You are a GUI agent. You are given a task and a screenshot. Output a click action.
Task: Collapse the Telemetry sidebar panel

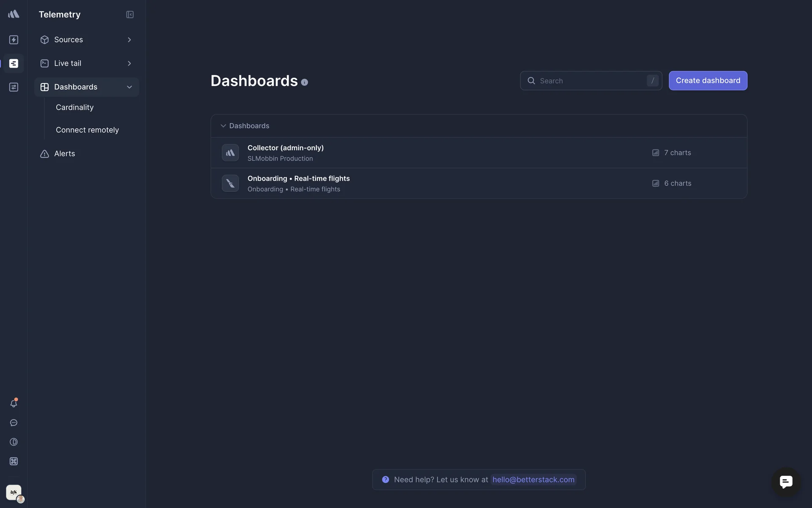(x=130, y=15)
